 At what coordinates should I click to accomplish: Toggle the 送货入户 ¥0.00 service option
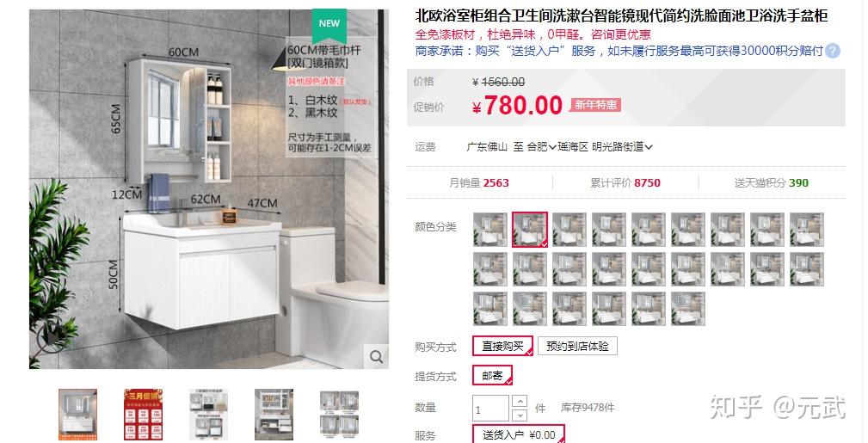tap(518, 434)
